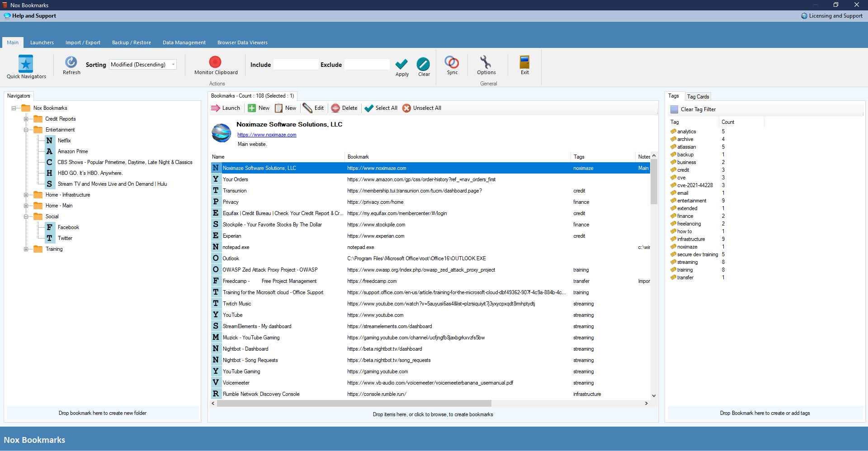Toggle the Monitor Clipboard red button
Screen dimensions: 868x451
(x=215, y=62)
